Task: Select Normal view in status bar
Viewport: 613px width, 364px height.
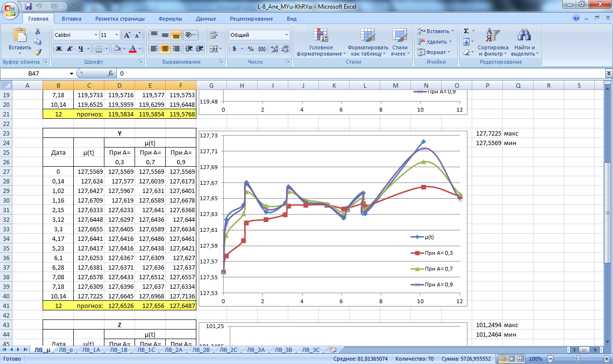Action: 503,359
